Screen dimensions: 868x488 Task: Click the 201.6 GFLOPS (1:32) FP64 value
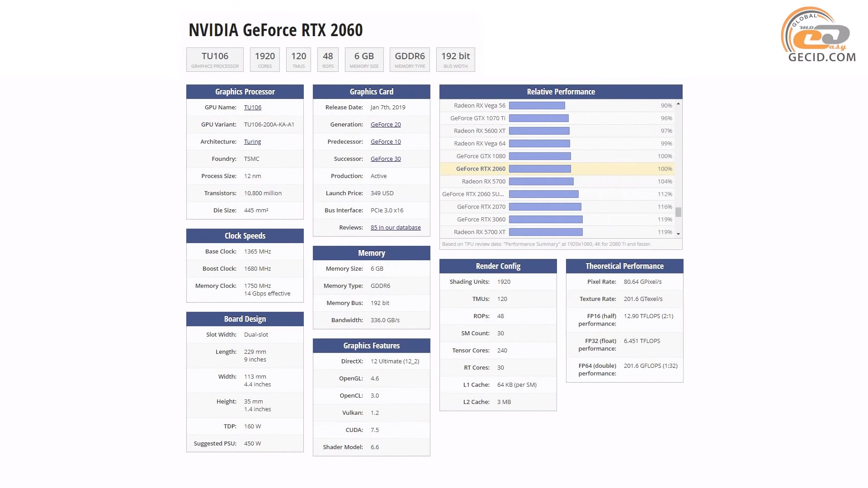click(651, 366)
